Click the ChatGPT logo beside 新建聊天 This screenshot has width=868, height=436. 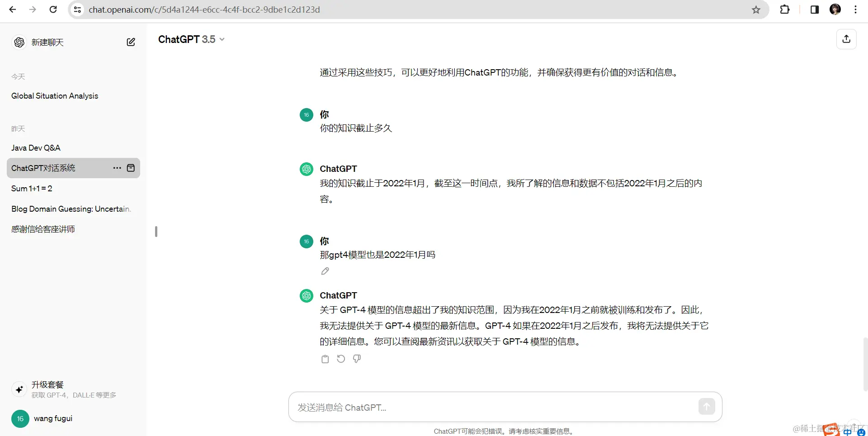[19, 42]
